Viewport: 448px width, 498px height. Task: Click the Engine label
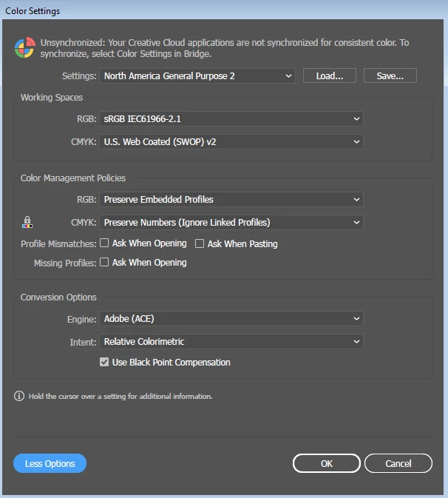[81, 319]
